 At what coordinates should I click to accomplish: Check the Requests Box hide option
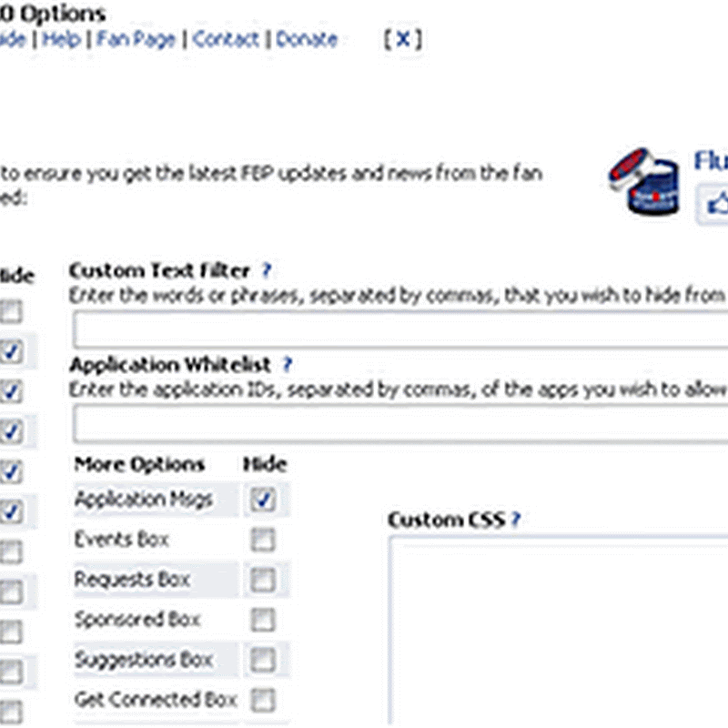263,580
